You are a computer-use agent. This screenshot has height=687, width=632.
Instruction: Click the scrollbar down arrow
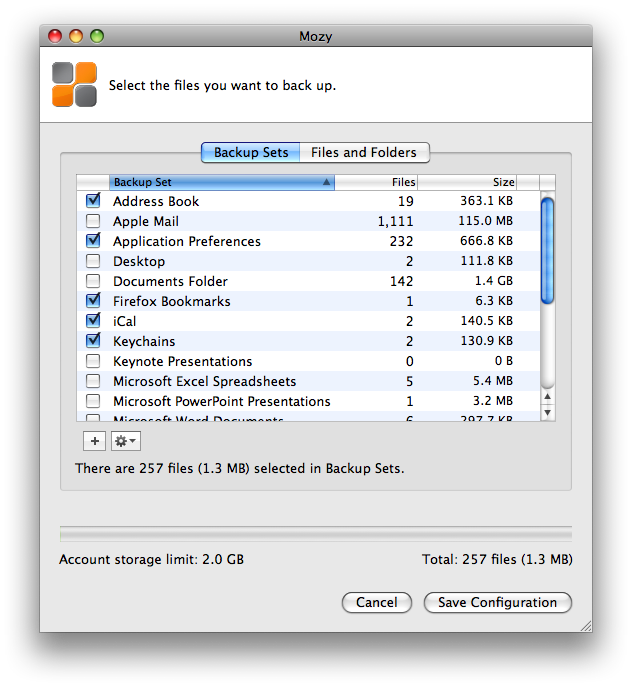[x=547, y=412]
